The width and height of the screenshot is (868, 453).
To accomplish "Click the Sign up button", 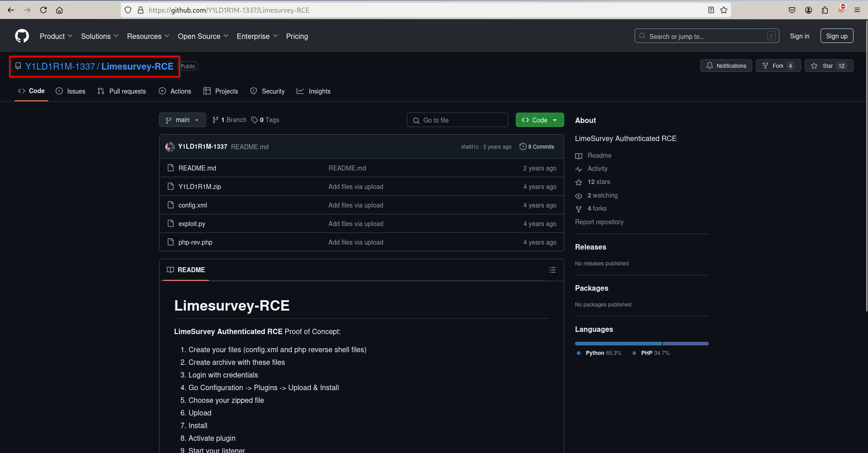I will pyautogui.click(x=836, y=36).
